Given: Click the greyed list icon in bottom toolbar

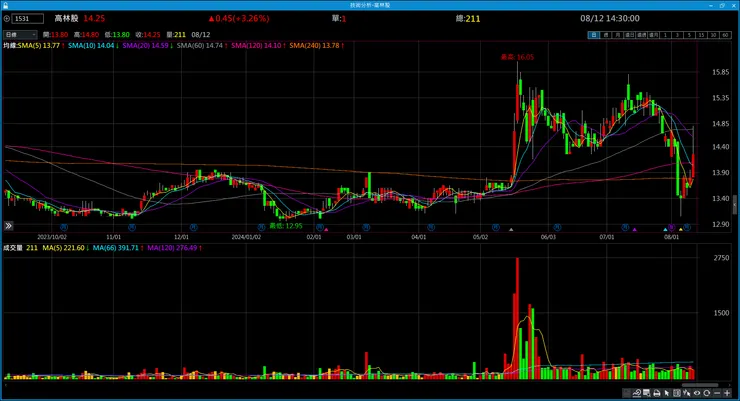Looking at the screenshot, I should point(626,393).
